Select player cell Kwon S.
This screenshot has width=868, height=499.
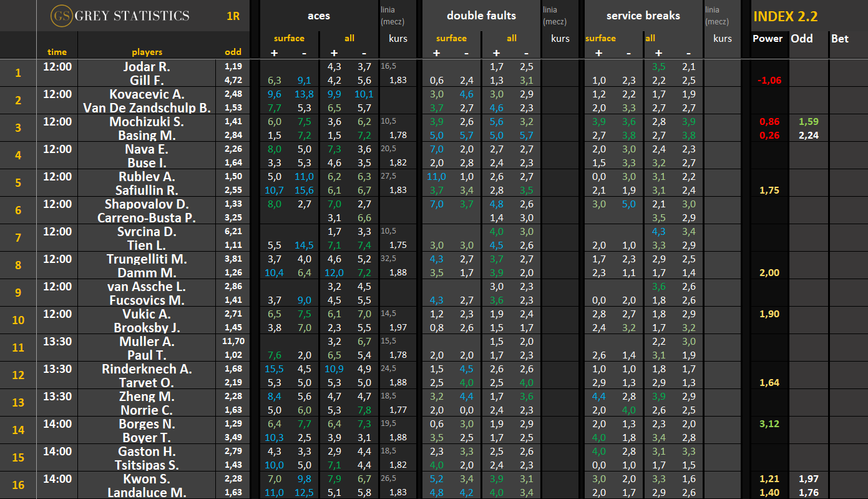click(x=147, y=478)
